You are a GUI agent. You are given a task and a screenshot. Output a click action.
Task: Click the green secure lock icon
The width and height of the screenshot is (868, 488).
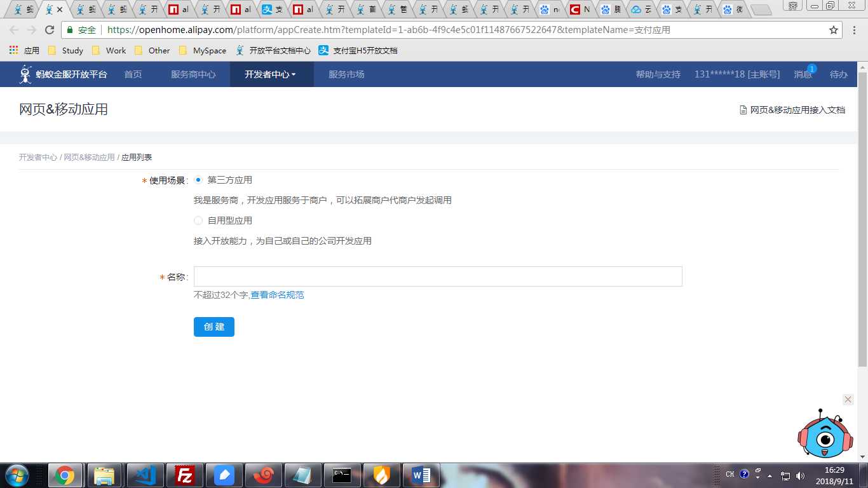[70, 30]
